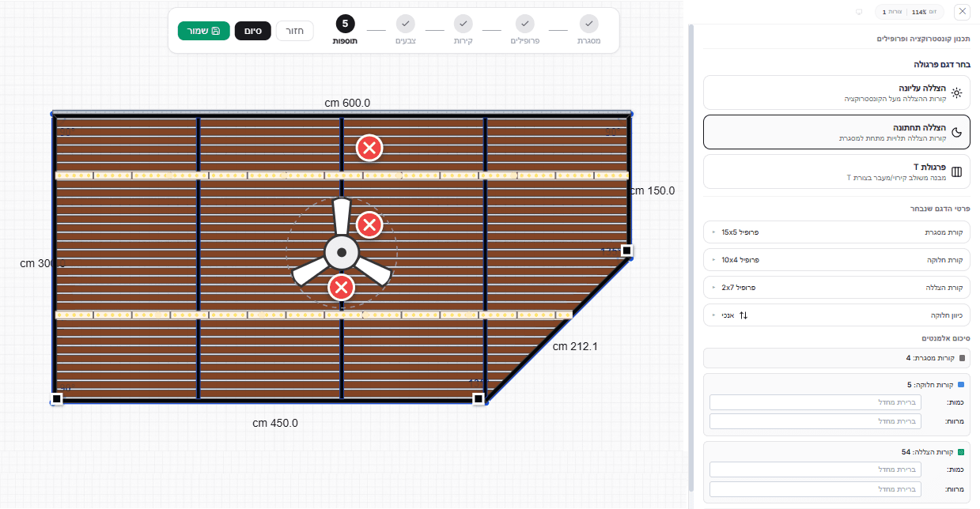Click the ceiling fan on the pergola
The height and width of the screenshot is (509, 980).
pyautogui.click(x=341, y=252)
